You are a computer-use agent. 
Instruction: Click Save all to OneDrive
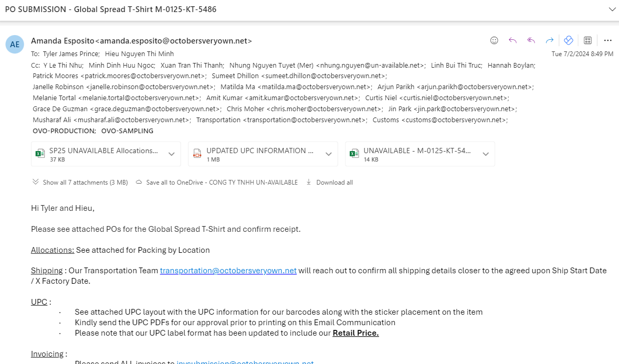tap(217, 182)
